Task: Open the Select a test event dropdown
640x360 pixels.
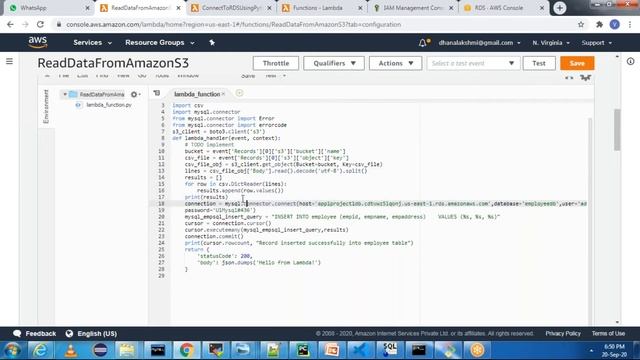Action: [472, 63]
